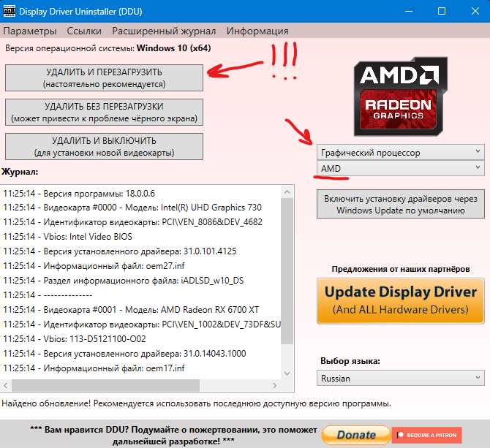The image size is (490, 448).
Task: Click the log's horizontal scrollbar thumb
Action: (x=105, y=386)
